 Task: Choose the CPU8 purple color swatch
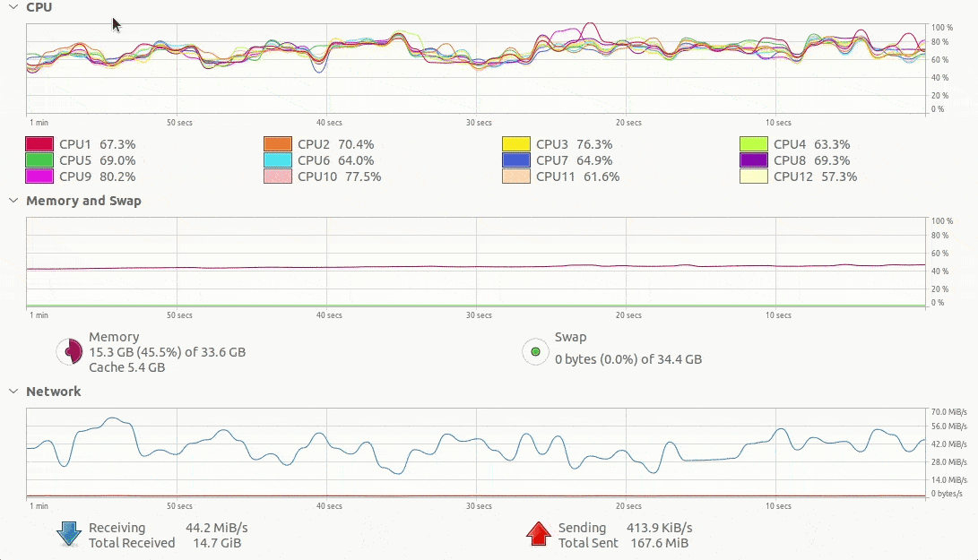pyautogui.click(x=754, y=160)
